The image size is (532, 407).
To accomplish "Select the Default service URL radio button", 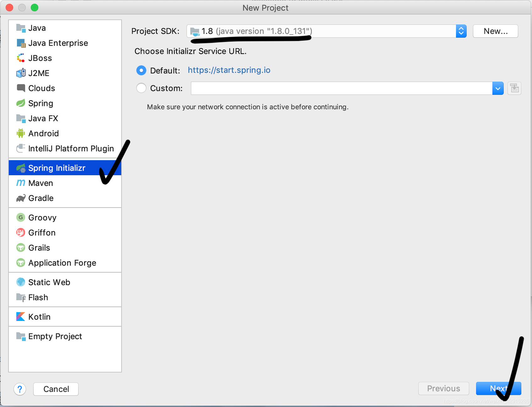I will [141, 70].
